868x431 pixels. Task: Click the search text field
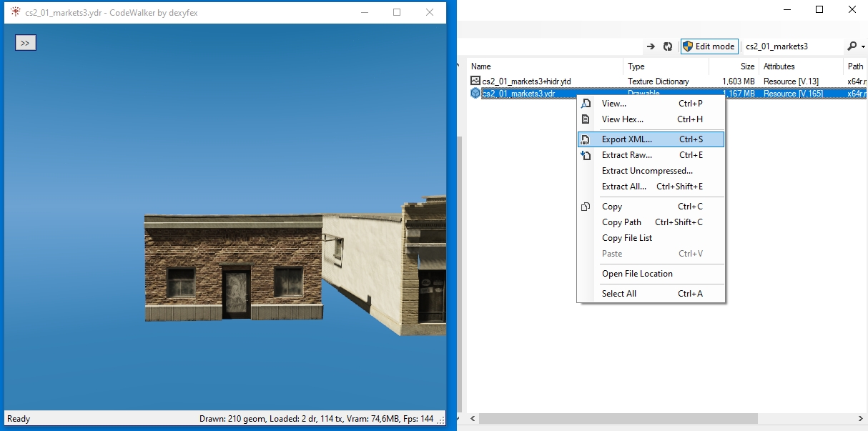pyautogui.click(x=790, y=46)
